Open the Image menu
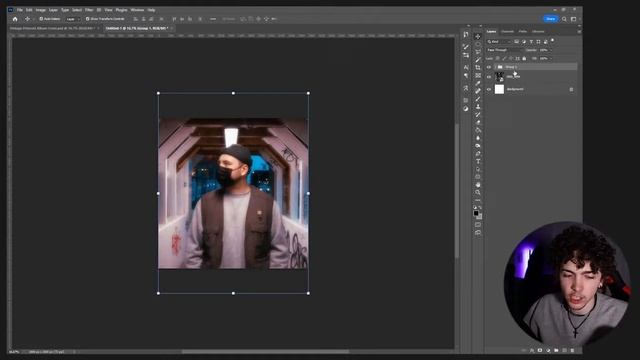 pyautogui.click(x=40, y=10)
